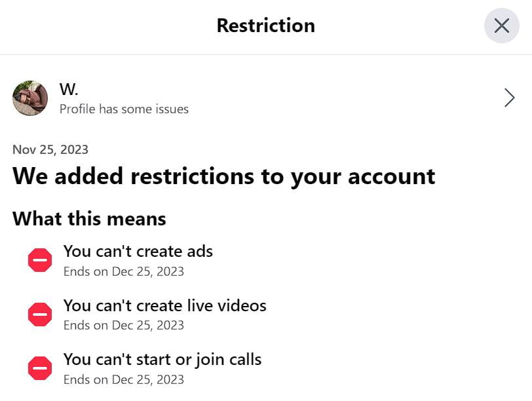Click 'We added restrictions to your account' heading
Screen dimensions: 532x401
tap(223, 176)
